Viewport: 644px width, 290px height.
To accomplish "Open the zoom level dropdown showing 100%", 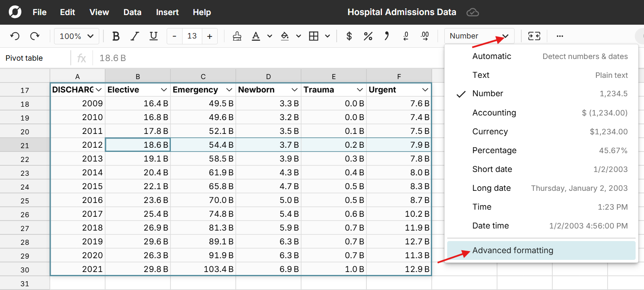I will [x=77, y=36].
